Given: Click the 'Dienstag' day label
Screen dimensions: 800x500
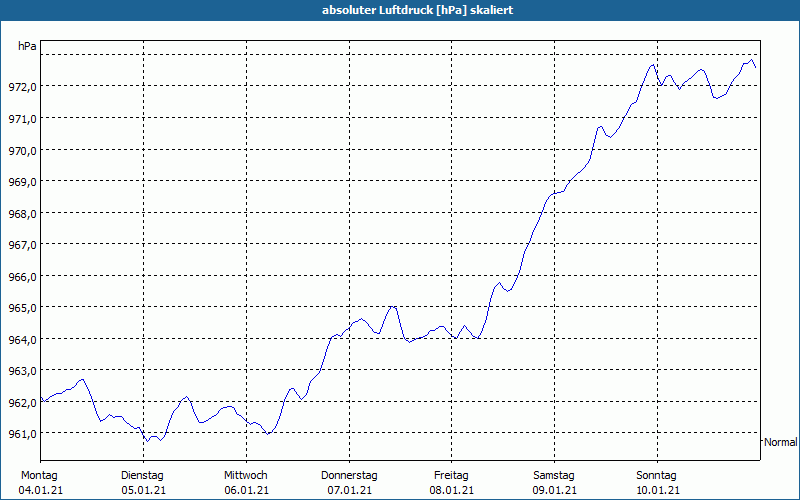Looking at the screenshot, I should [142, 476].
